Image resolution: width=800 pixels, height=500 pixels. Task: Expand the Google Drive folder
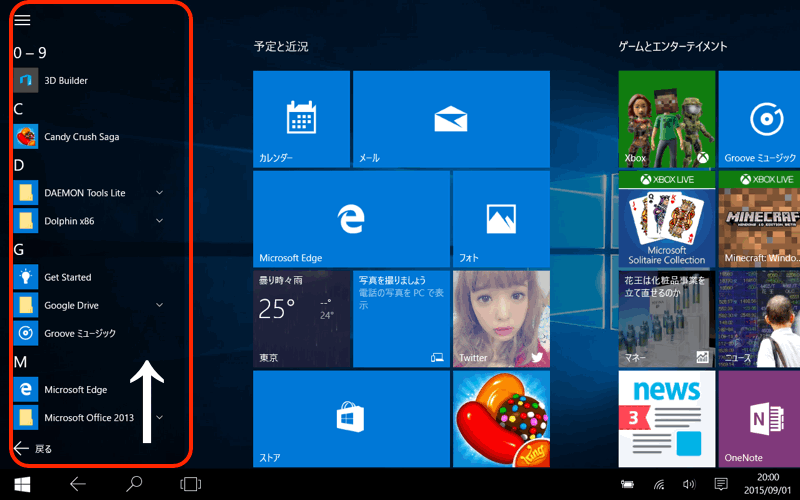(159, 305)
